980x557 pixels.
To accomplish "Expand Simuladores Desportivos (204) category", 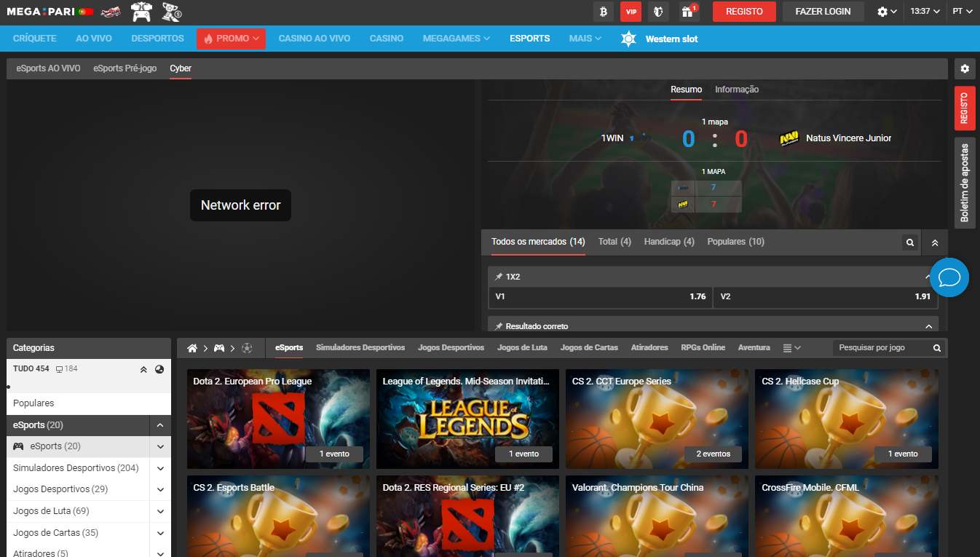I will pyautogui.click(x=160, y=468).
